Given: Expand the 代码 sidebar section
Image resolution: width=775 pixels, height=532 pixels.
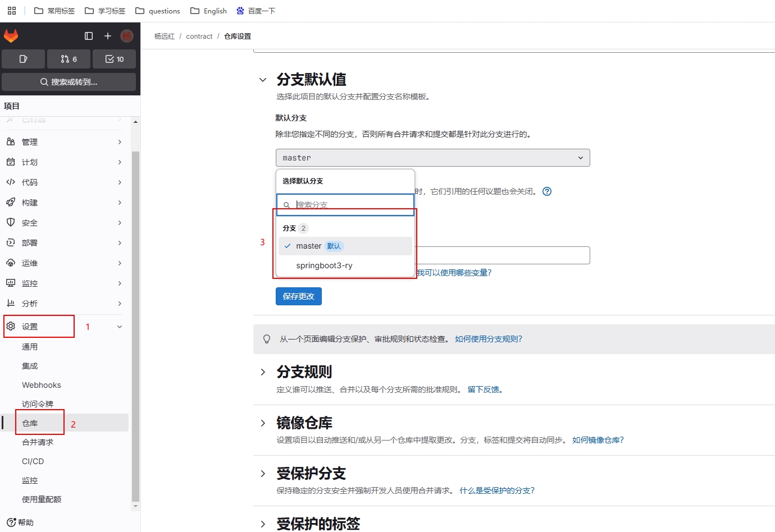Looking at the screenshot, I should [65, 182].
